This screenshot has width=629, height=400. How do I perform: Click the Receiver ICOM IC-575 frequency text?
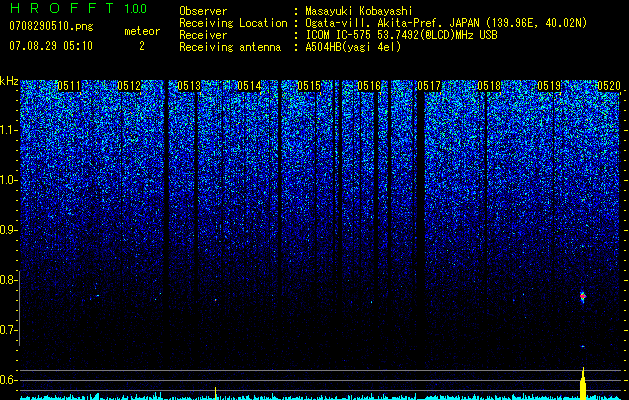click(x=401, y=35)
